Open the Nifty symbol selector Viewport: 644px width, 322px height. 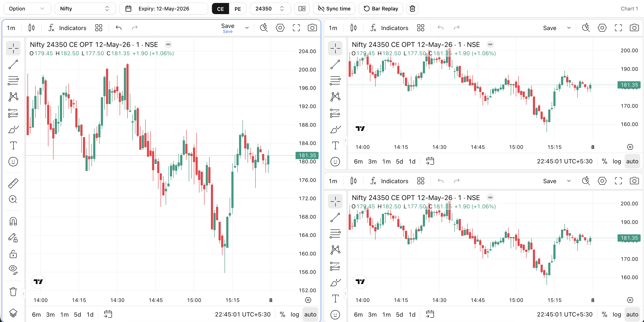click(x=85, y=9)
